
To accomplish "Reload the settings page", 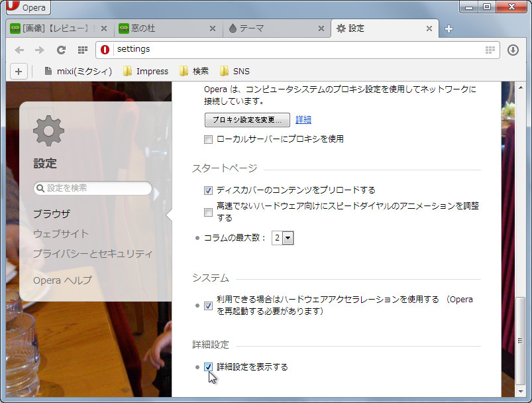I will point(61,49).
